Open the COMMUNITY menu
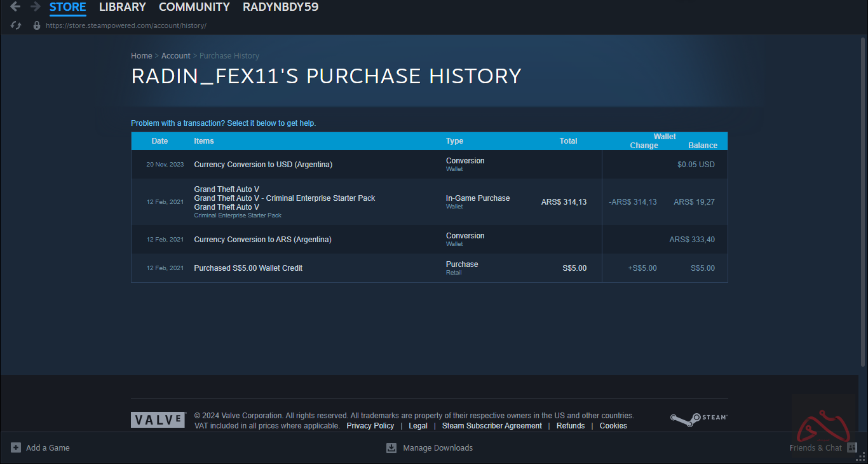 coord(194,7)
